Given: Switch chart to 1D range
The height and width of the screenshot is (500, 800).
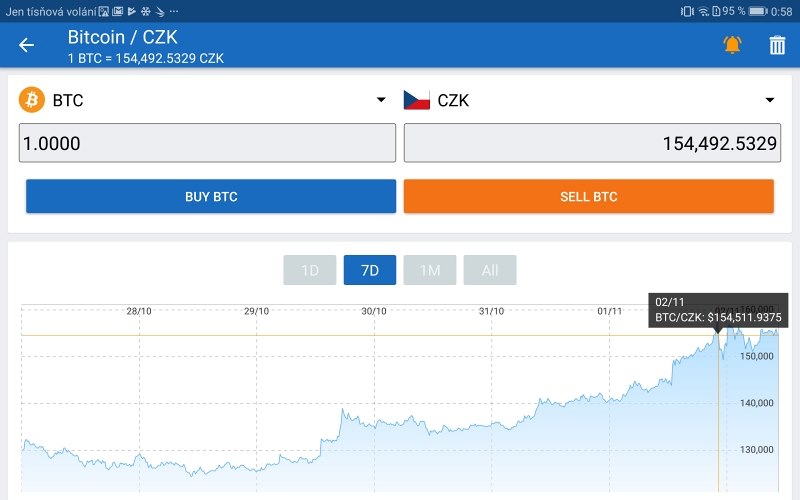Looking at the screenshot, I should 310,270.
